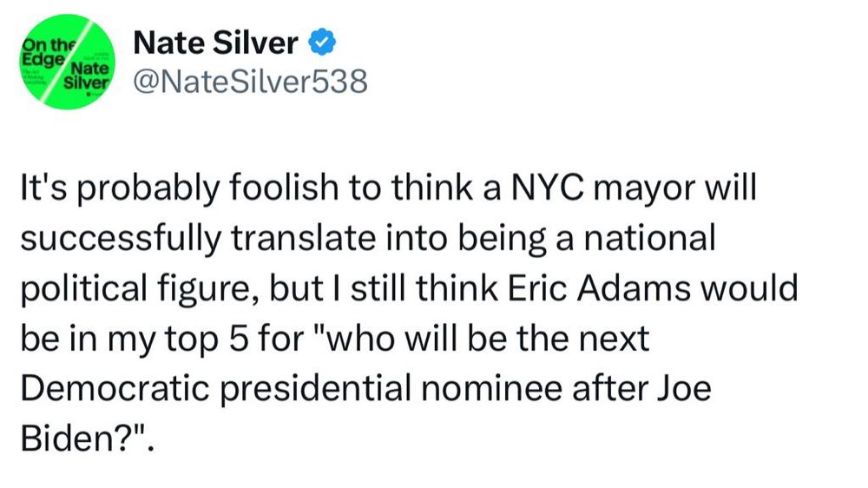
Task: Click the white diagonal stripe in avatar
Action: pos(67,62)
